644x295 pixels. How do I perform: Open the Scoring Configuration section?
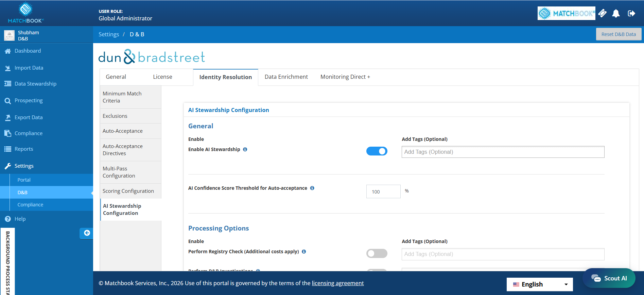130,191
